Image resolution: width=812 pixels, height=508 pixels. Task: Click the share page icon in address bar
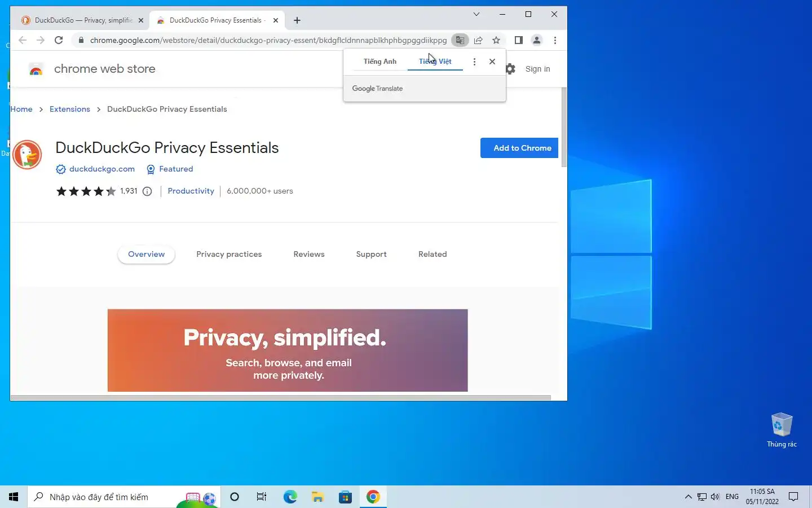pyautogui.click(x=478, y=40)
